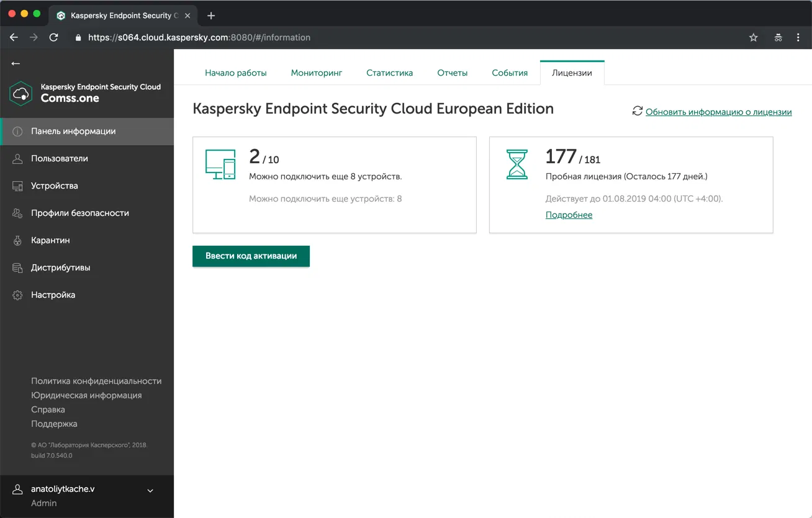Image resolution: width=812 pixels, height=518 pixels.
Task: Open the browser three-dot menu
Action: click(x=798, y=37)
